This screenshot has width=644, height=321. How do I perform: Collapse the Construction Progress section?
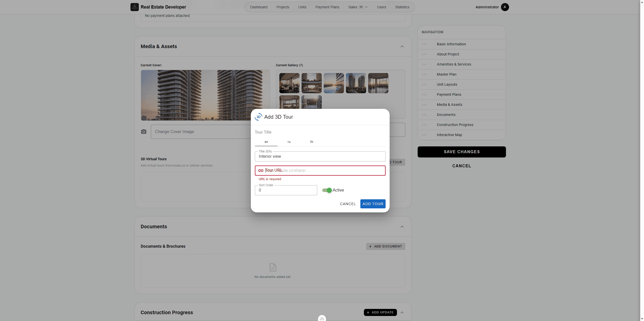402,313
